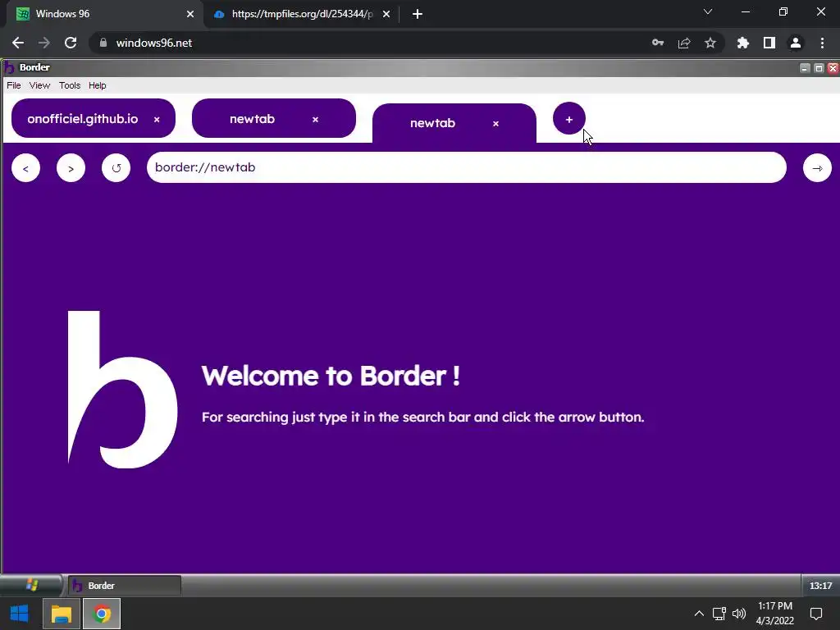Close the tmpfiles.org Chrome tab
The image size is (840, 630).
[386, 14]
